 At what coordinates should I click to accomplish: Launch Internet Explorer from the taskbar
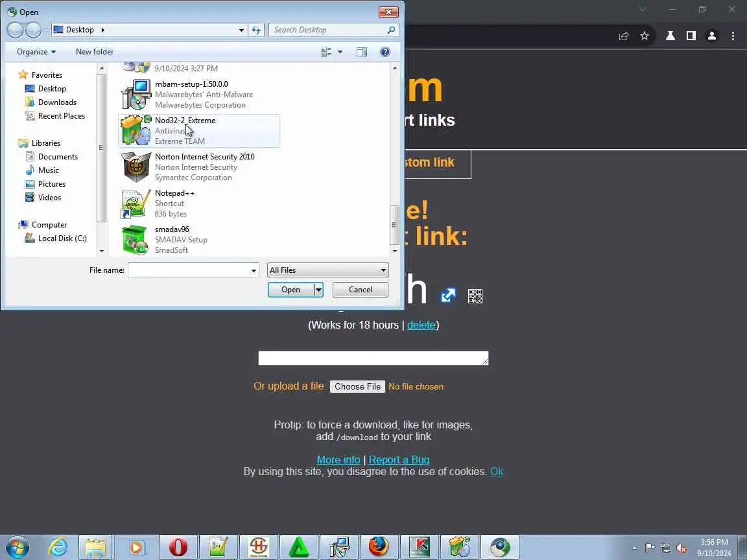click(58, 547)
